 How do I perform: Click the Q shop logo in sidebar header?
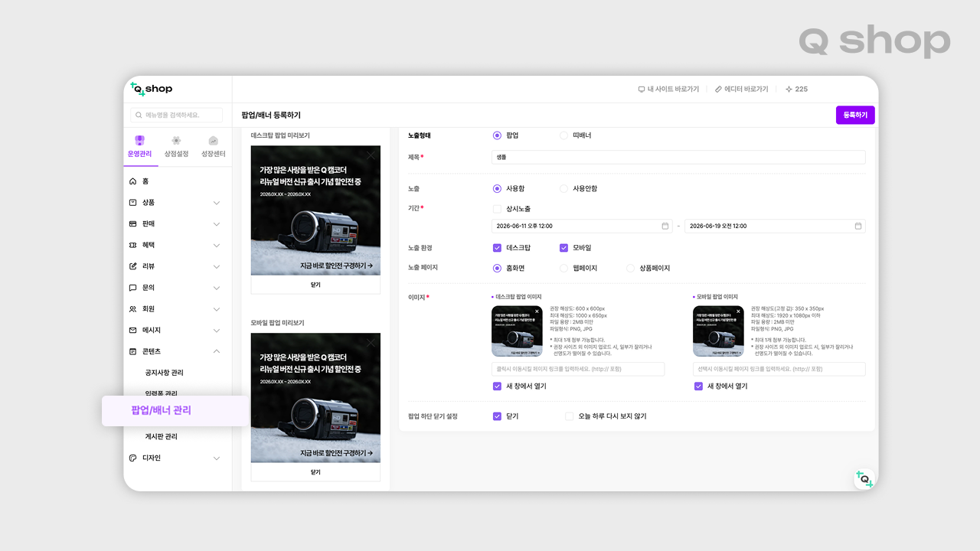152,89
